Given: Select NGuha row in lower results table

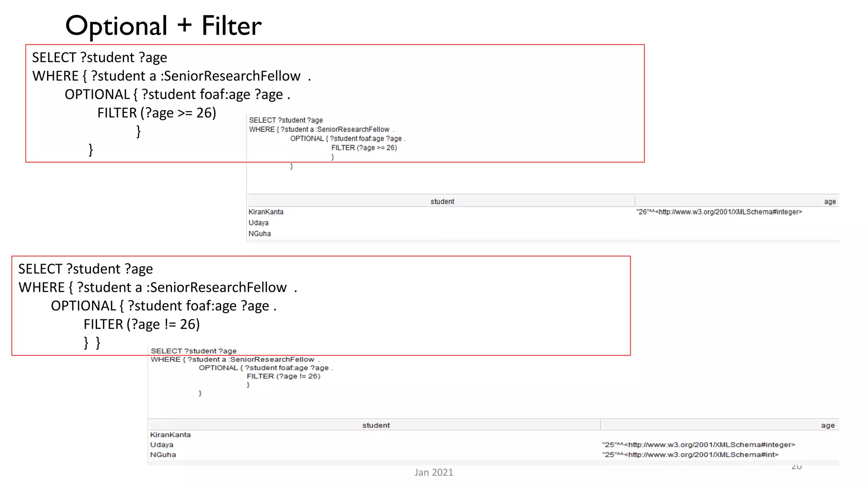Looking at the screenshot, I should pos(494,455).
